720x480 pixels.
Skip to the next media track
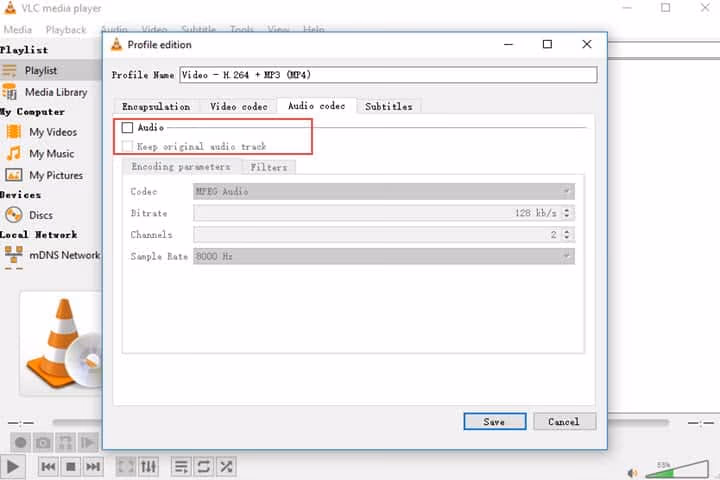[x=93, y=466]
